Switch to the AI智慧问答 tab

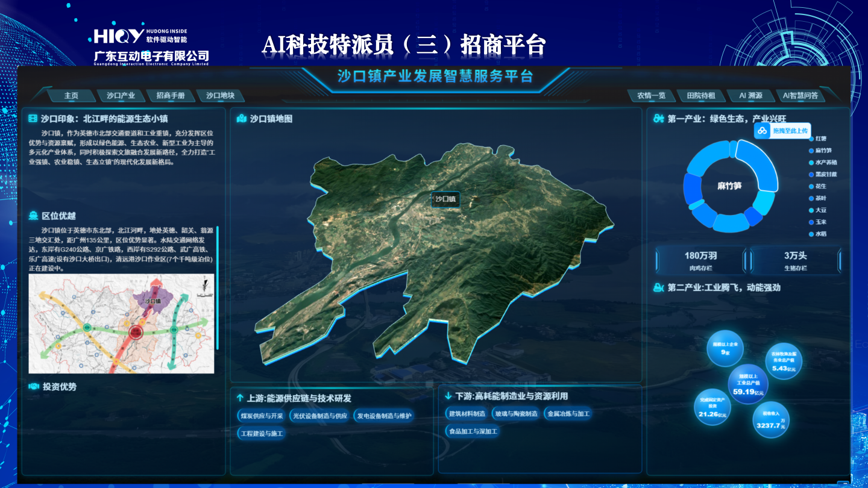click(800, 95)
